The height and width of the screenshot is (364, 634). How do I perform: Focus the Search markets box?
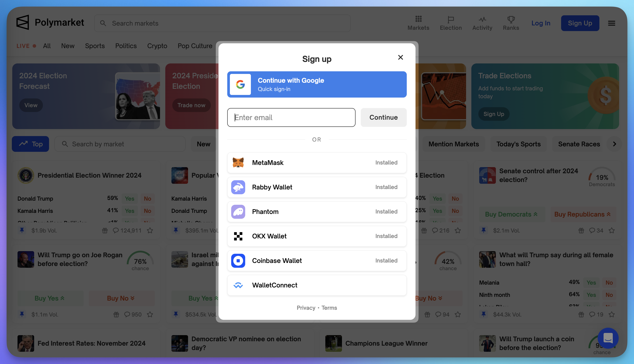pos(222,23)
